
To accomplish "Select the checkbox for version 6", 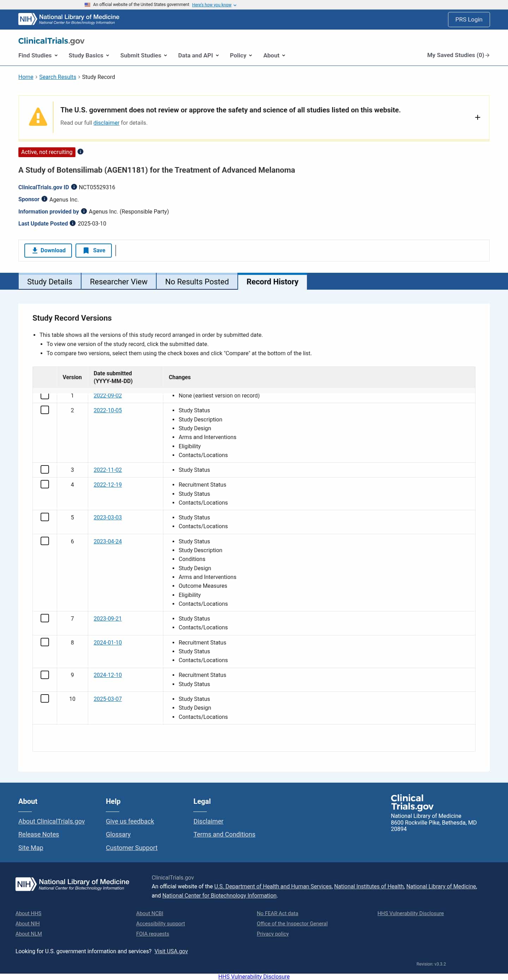I will tap(45, 541).
